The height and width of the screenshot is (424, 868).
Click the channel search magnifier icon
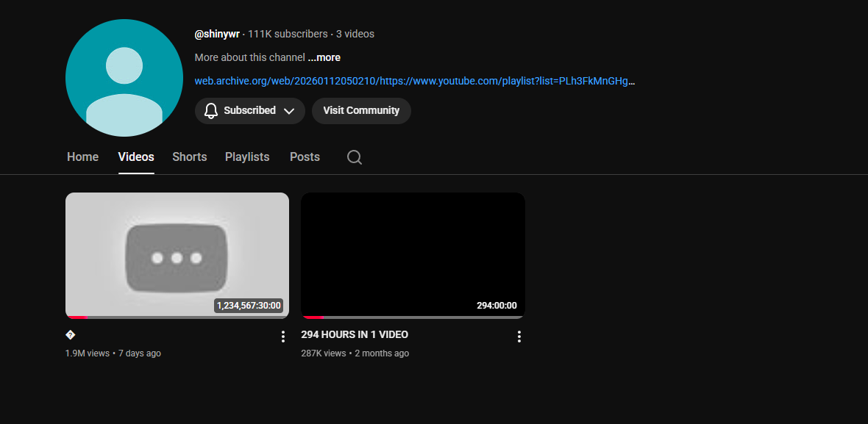coord(355,157)
